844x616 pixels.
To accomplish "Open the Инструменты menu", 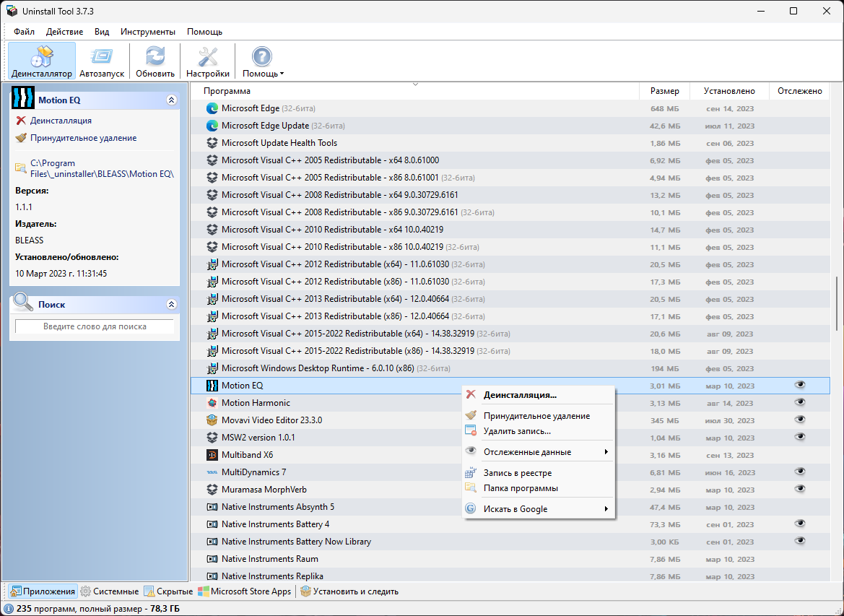I will coord(148,32).
